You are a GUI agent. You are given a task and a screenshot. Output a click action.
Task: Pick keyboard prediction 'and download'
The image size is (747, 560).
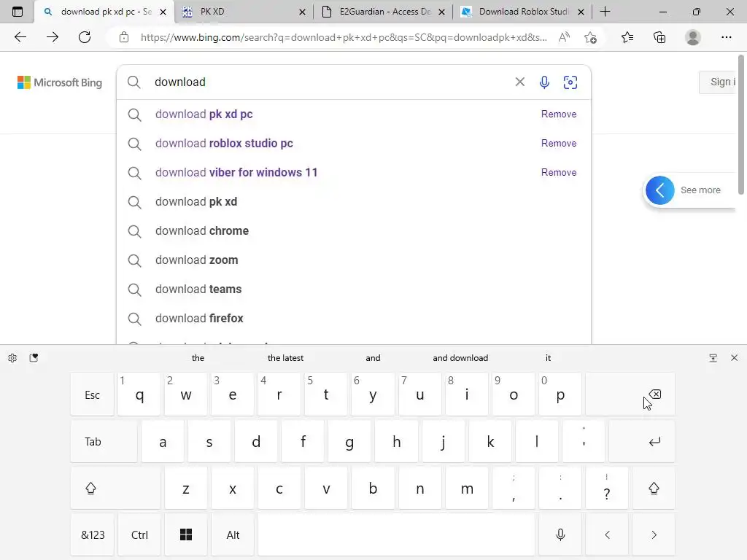point(460,358)
